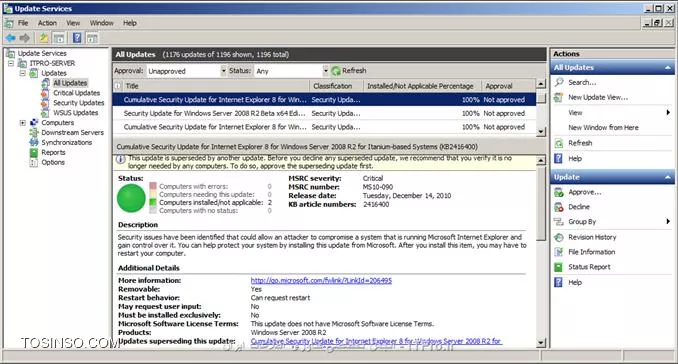
Task: Click the Decline icon in Update actions
Action: (x=559, y=207)
